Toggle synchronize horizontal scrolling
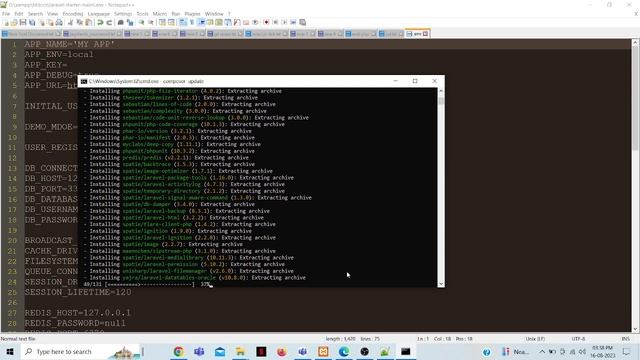The image size is (640, 360). [171, 22]
